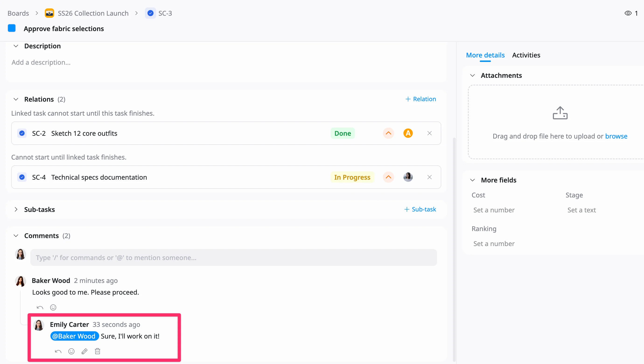Click the SC-4 task ID label
This screenshot has width=644, height=364.
(x=39, y=177)
